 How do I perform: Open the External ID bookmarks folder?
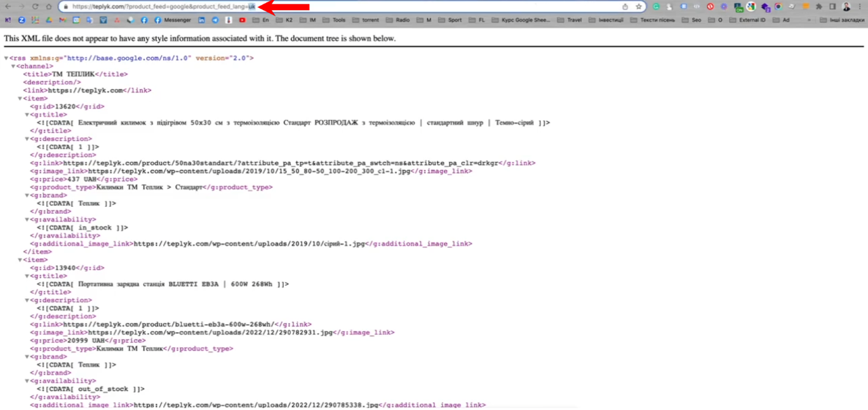[747, 20]
